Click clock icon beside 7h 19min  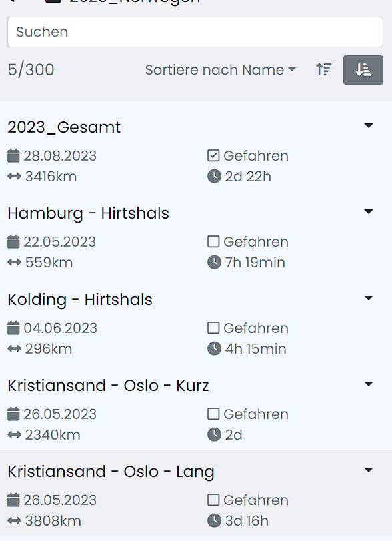coord(214,263)
